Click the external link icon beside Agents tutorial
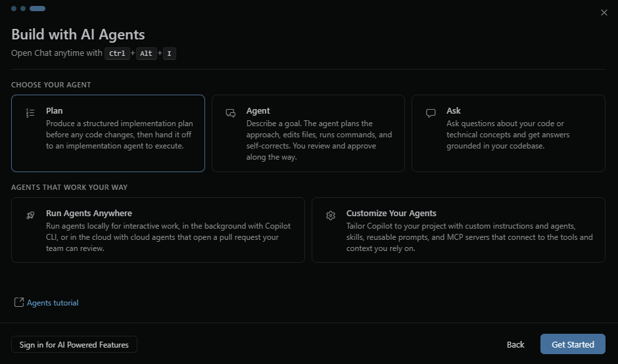618x364 pixels. (x=18, y=303)
